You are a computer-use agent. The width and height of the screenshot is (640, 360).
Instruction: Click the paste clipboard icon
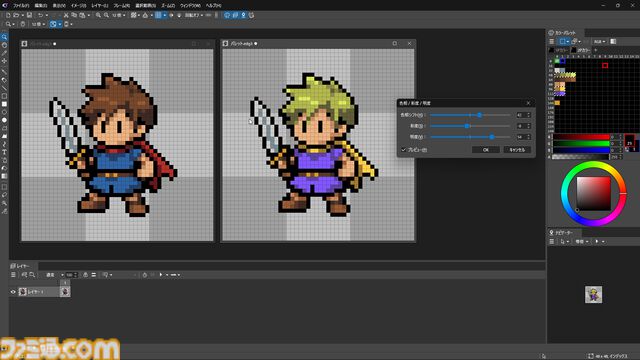(x=82, y=15)
